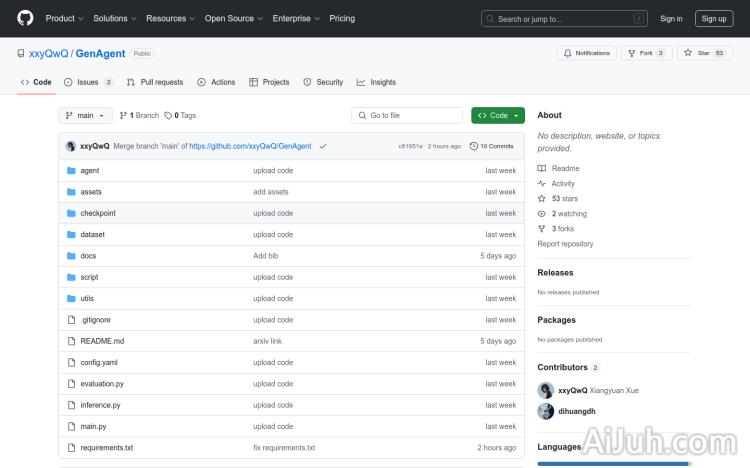Focus the Go to file field
Image resolution: width=750 pixels, height=468 pixels.
(407, 116)
